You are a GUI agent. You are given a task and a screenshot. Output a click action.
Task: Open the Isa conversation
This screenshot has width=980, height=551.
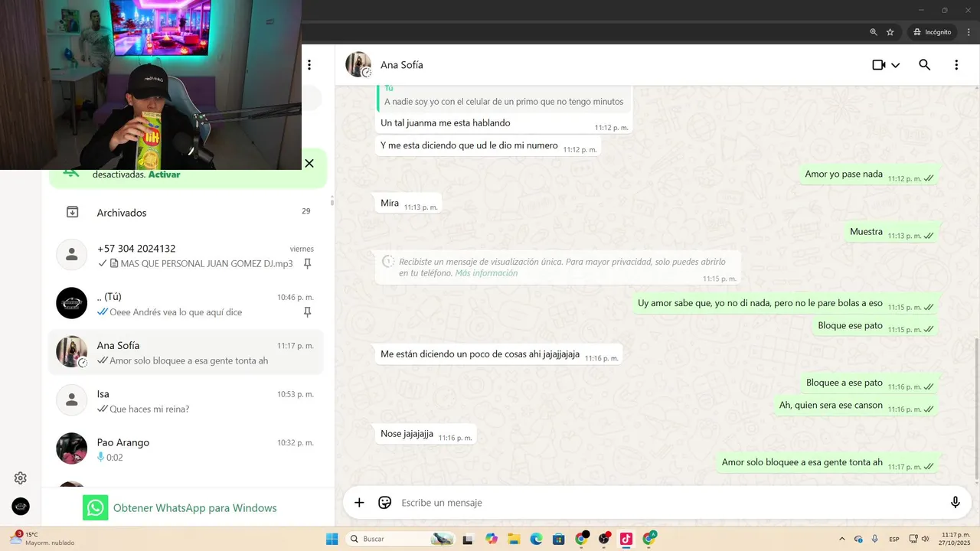(x=186, y=401)
